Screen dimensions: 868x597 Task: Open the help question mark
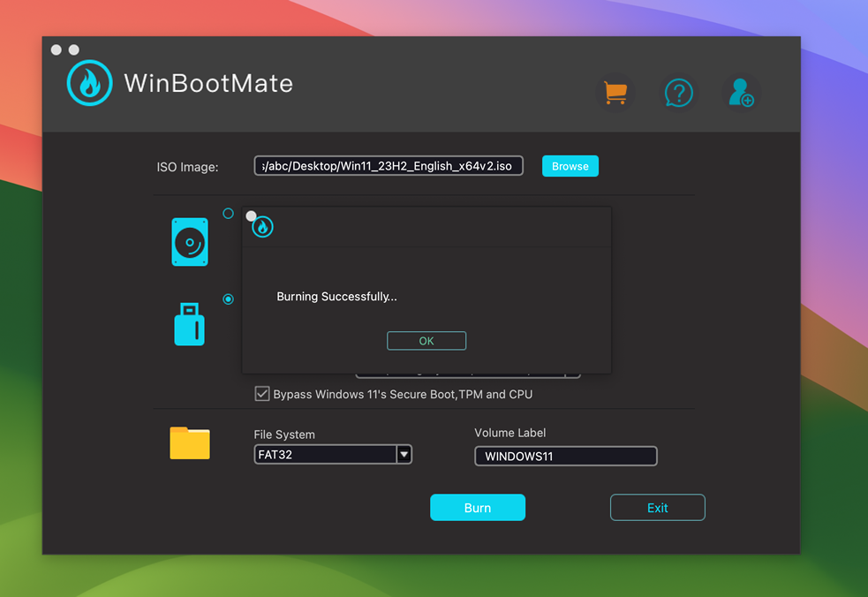click(679, 92)
